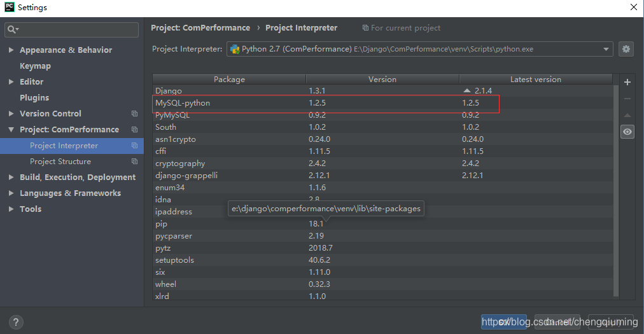Click the PyCharm logo in title bar
This screenshot has width=644, height=334.
pos(9,7)
